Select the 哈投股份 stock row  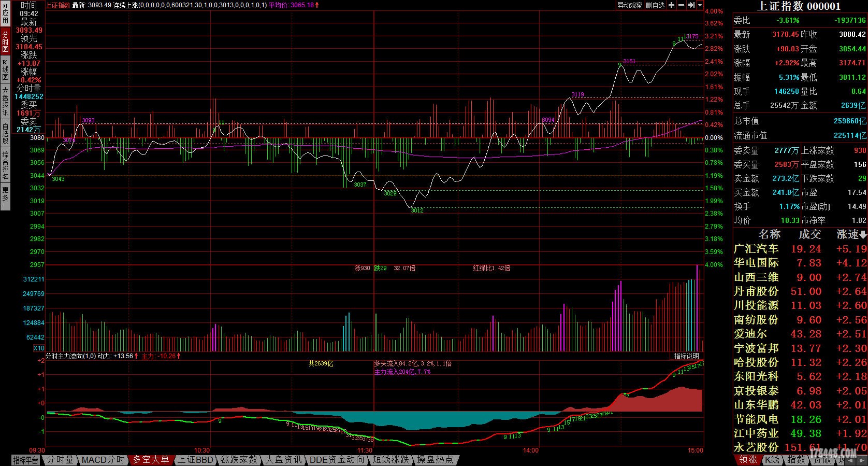click(x=801, y=362)
